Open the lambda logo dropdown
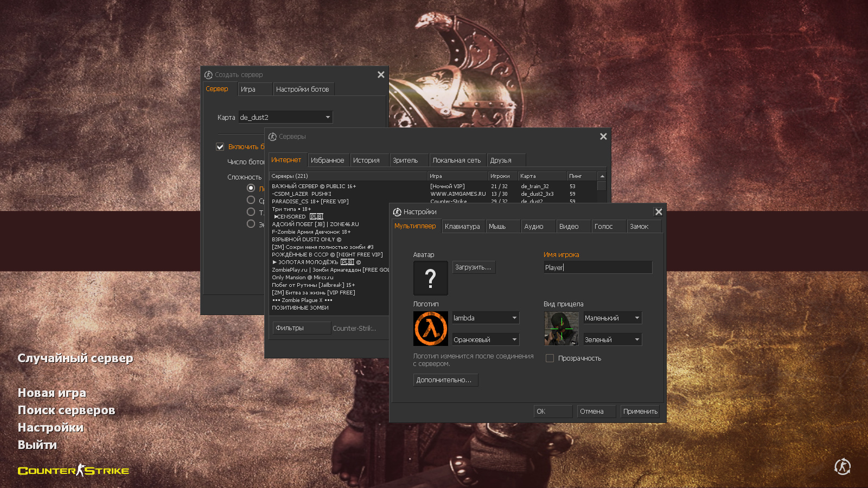 [486, 318]
